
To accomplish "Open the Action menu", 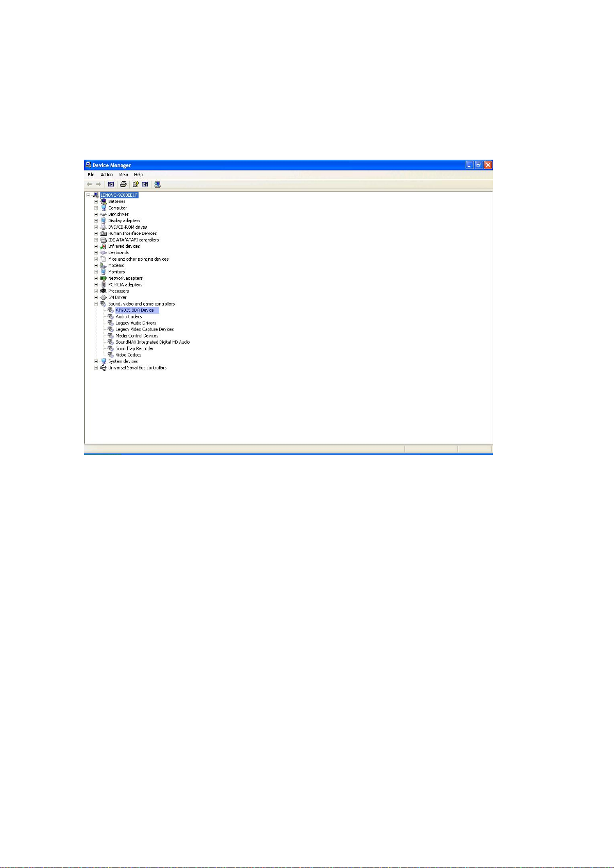I will coord(107,175).
